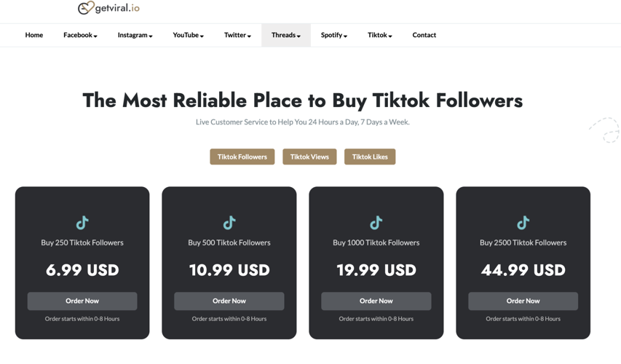Order Now for 2500 Tiktok Followers
621x364 pixels.
[523, 301]
